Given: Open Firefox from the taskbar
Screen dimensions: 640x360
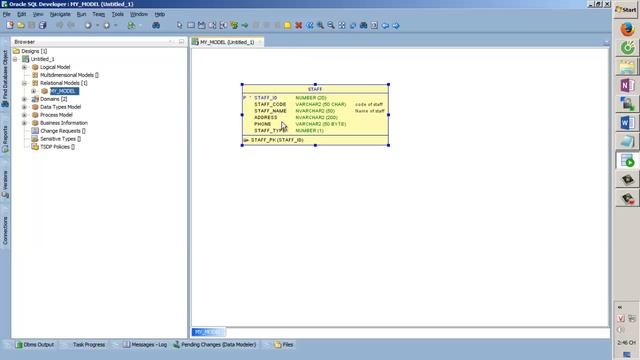Looking at the screenshot, I should pyautogui.click(x=627, y=29).
